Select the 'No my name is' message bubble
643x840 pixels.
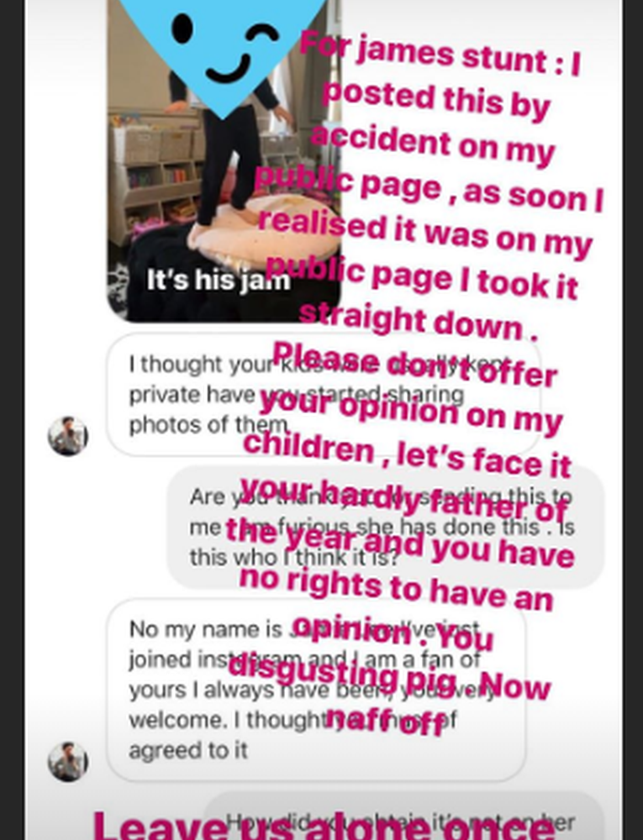coord(316,690)
